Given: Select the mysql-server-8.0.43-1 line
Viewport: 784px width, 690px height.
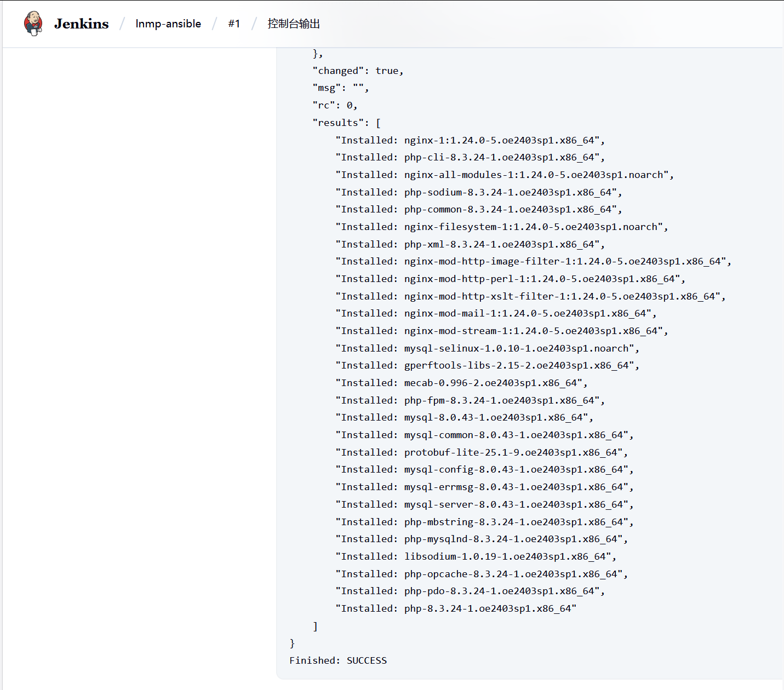Looking at the screenshot, I should coord(484,504).
